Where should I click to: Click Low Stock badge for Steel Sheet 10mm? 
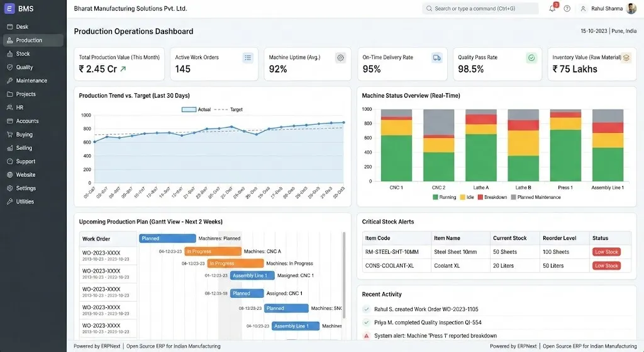[x=606, y=252]
